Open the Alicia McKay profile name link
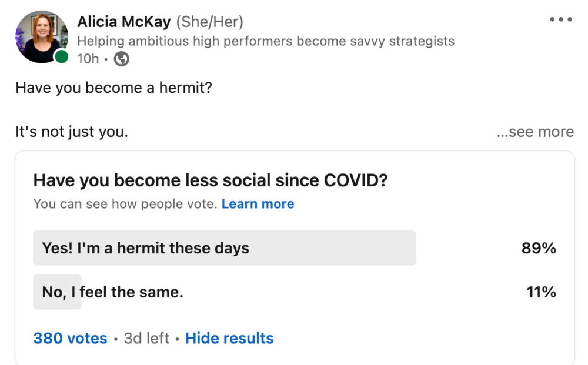588x365 pixels. point(124,22)
